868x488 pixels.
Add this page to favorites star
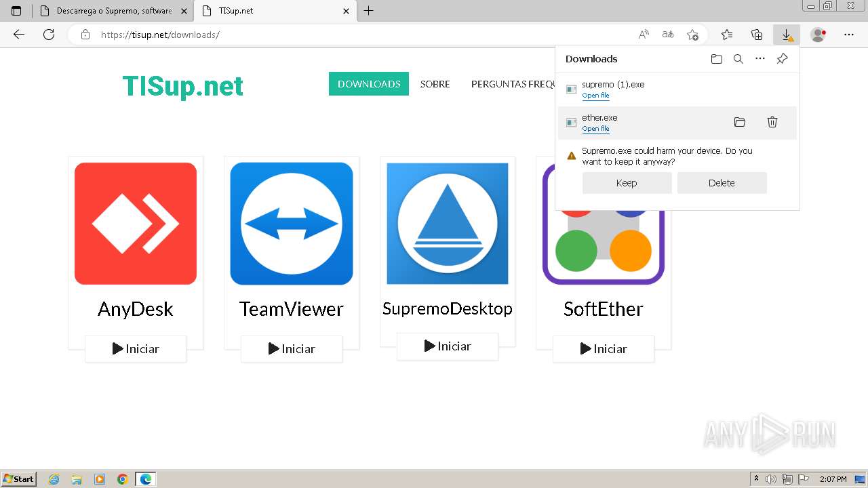click(692, 35)
